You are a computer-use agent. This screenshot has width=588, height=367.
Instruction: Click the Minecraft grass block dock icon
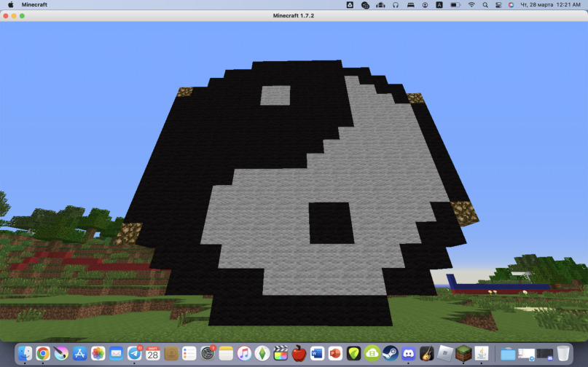[463, 353]
